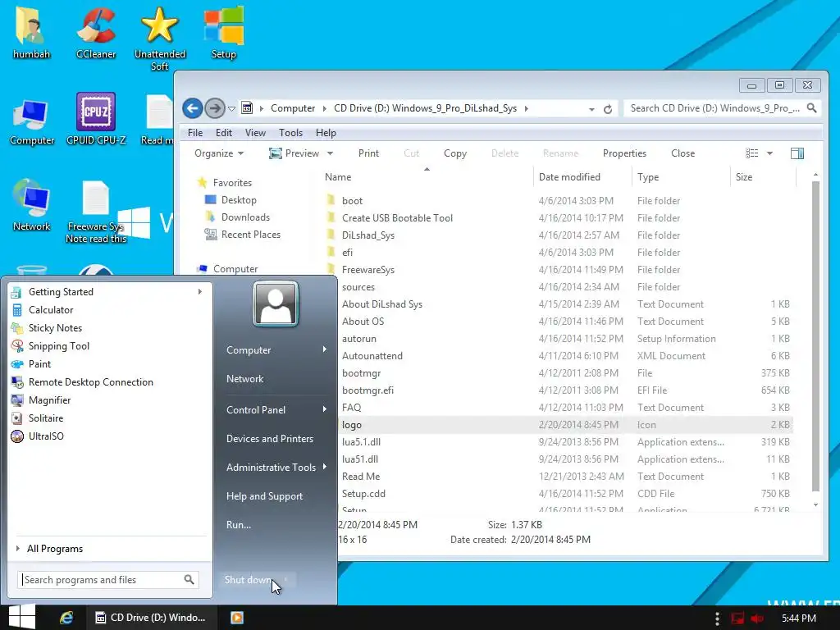The height and width of the screenshot is (630, 840).
Task: Open Organize dropdown in Explorer toolbar
Action: point(218,153)
